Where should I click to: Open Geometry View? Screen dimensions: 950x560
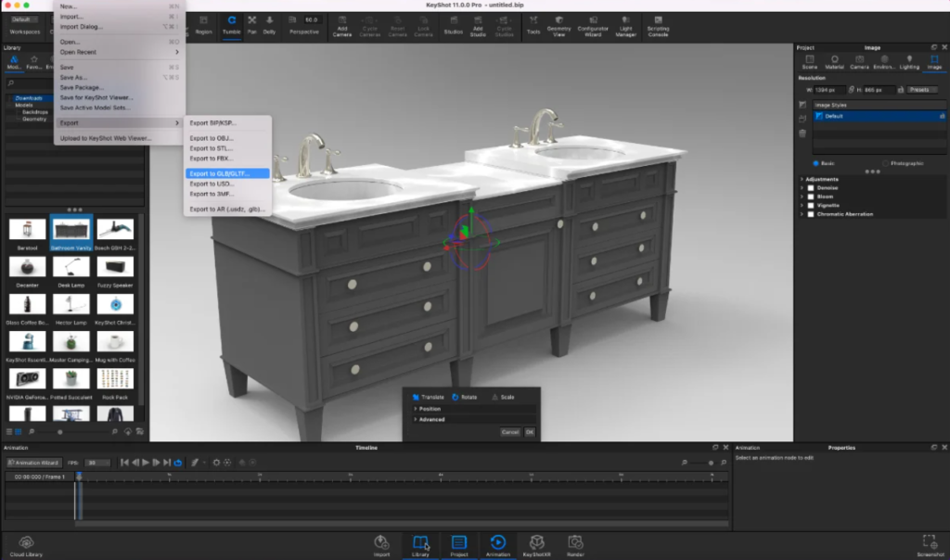pos(558,26)
